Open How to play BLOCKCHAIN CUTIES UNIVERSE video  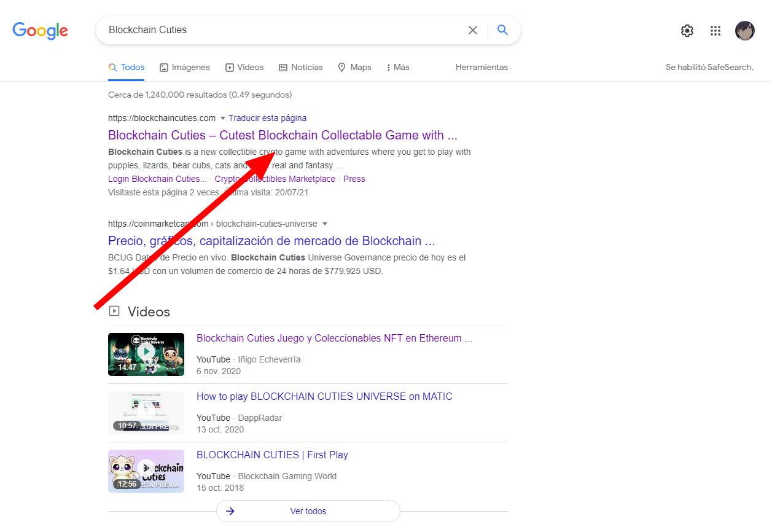click(324, 396)
